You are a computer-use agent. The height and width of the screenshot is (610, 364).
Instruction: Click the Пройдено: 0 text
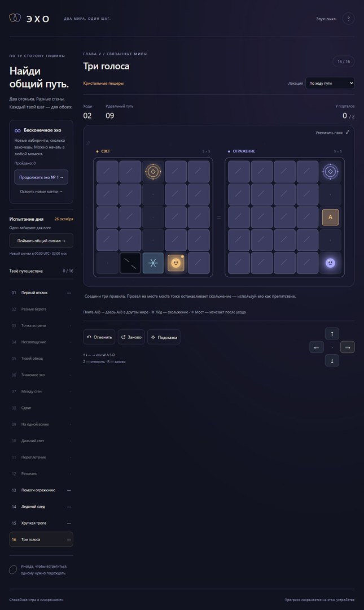point(25,163)
